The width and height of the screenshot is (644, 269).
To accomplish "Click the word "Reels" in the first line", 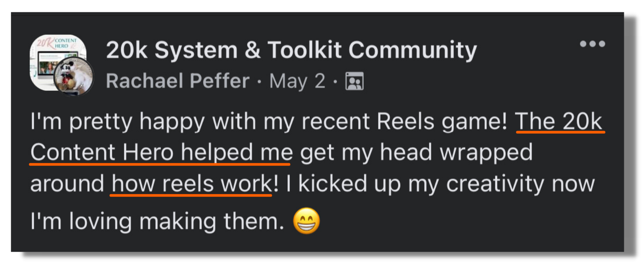I will click(405, 122).
